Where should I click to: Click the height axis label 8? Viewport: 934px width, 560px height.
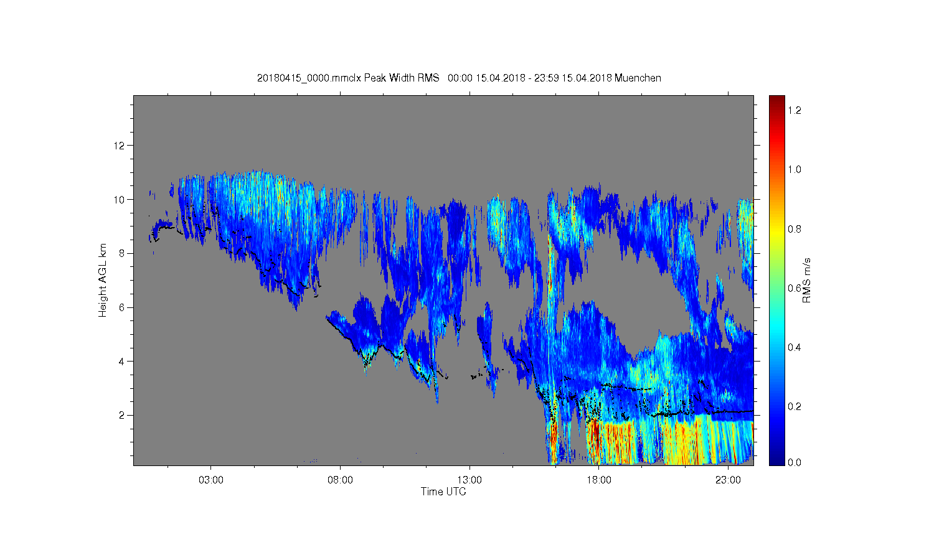click(123, 253)
